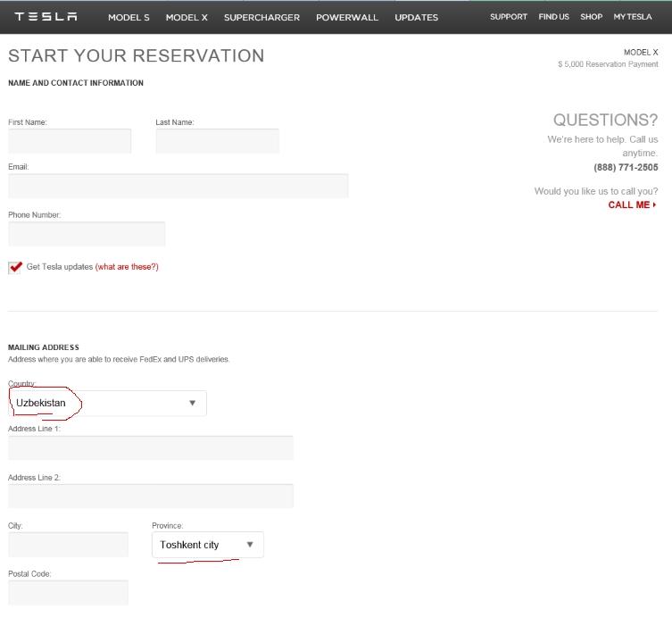
Task: Click the MODEL X reservation summary label
Action: click(641, 53)
